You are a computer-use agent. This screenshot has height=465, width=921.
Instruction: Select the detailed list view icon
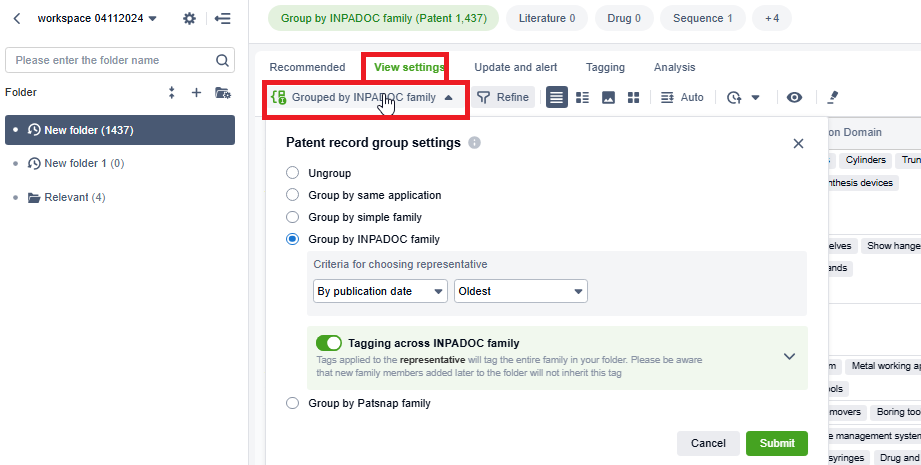[x=582, y=97]
